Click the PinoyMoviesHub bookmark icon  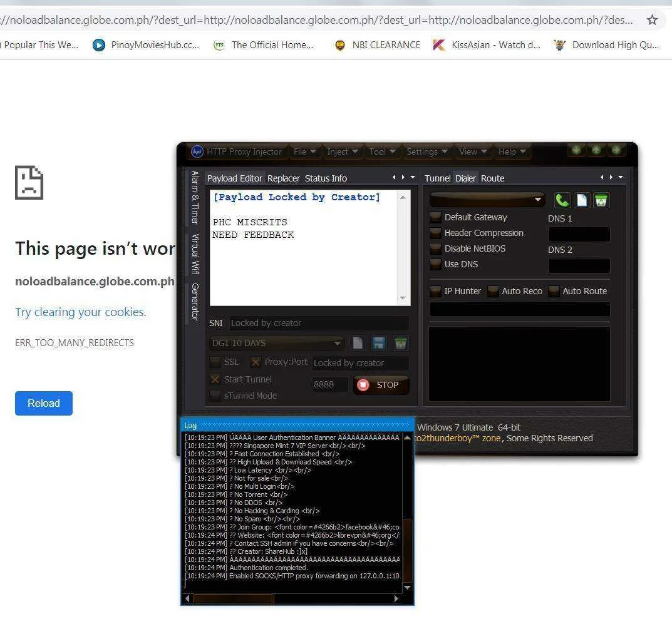(98, 45)
